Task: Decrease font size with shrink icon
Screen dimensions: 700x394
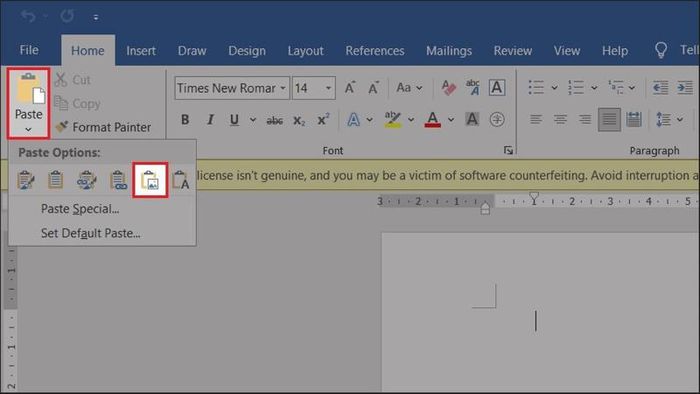Action: click(x=373, y=87)
